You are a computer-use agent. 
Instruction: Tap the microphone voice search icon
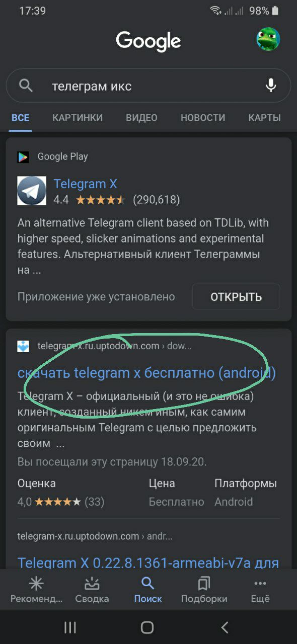click(271, 86)
